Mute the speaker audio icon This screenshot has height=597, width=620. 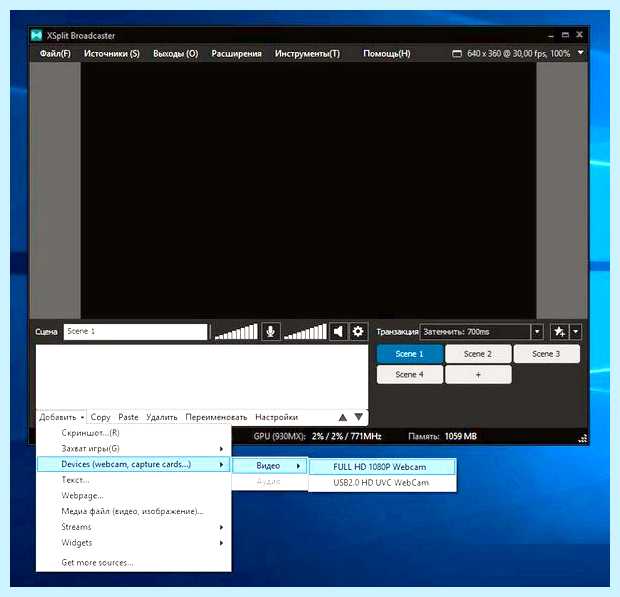click(x=338, y=331)
